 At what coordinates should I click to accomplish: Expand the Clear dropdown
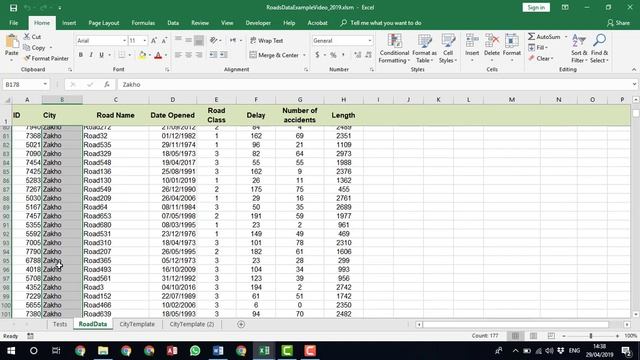tap(552, 58)
